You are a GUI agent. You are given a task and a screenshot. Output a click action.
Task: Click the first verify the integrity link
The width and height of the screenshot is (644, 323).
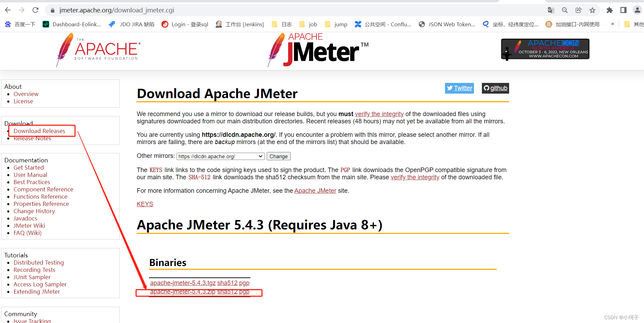[379, 114]
